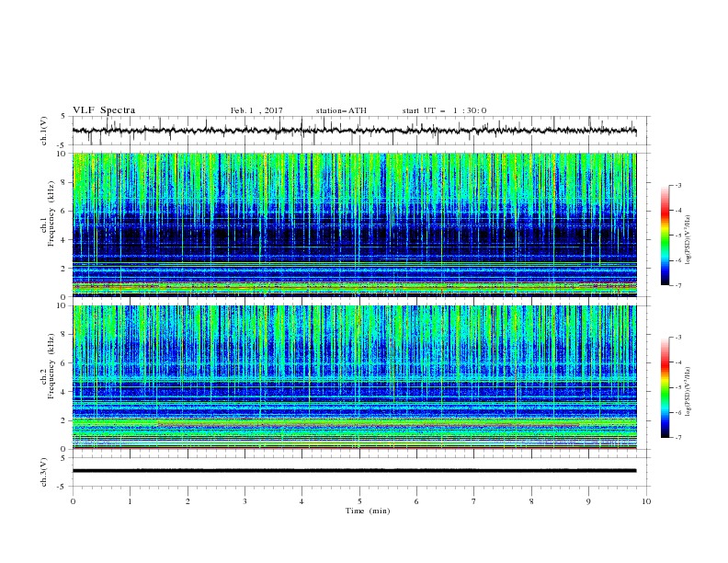Select the "start UT = 1:30:0" text
This screenshot has width=728, height=563.
[444, 110]
